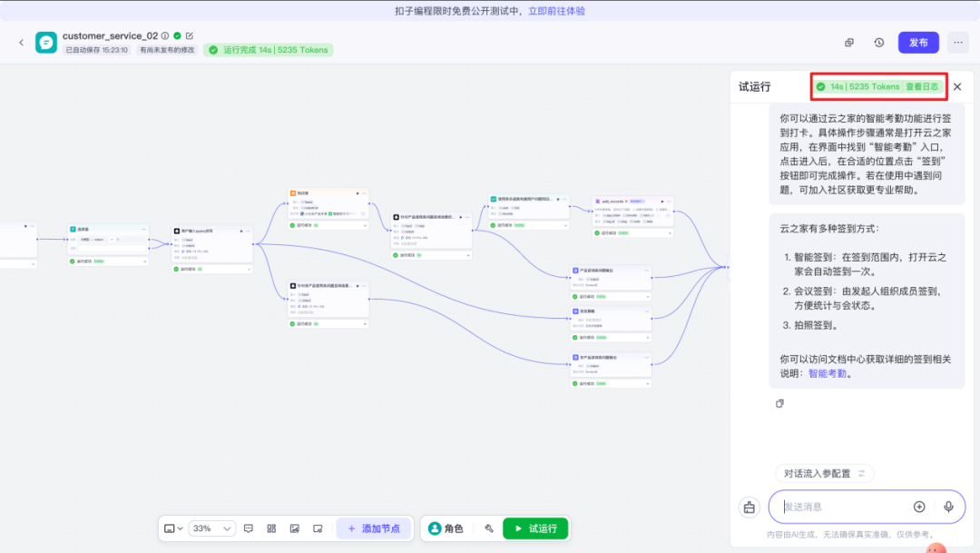Viewport: 980px width, 553px height.
Task: Open the version history clock icon
Action: click(x=878, y=43)
